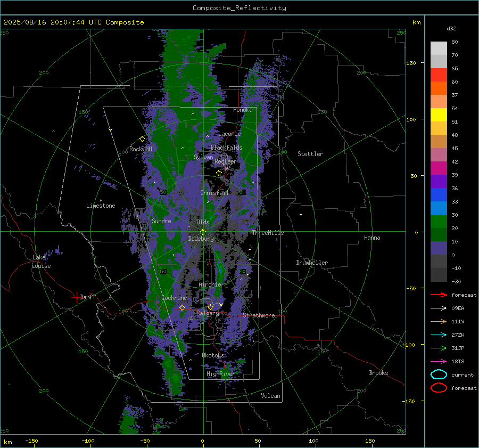Select the red 60-65 dBZ color swatch
The image size is (479, 448).
point(439,75)
